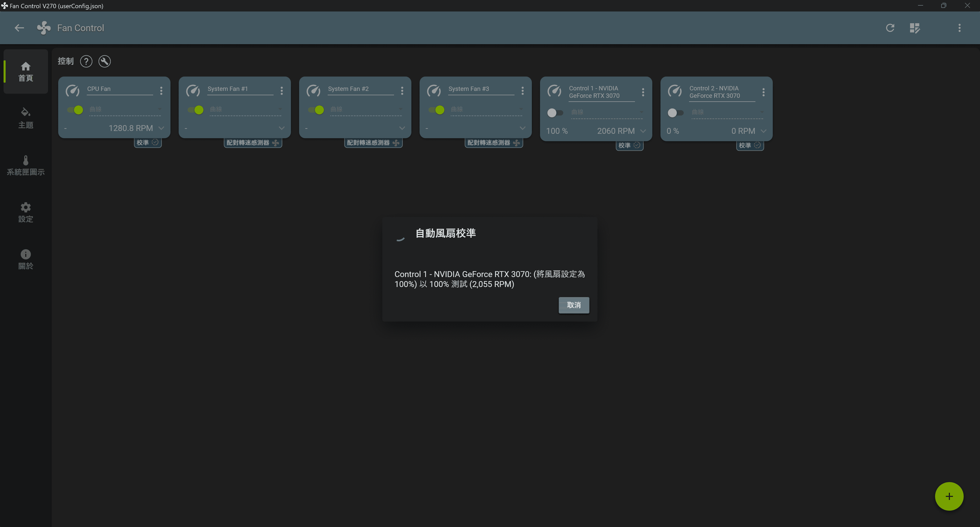
Task: Go to the 首頁 home tab
Action: point(26,71)
